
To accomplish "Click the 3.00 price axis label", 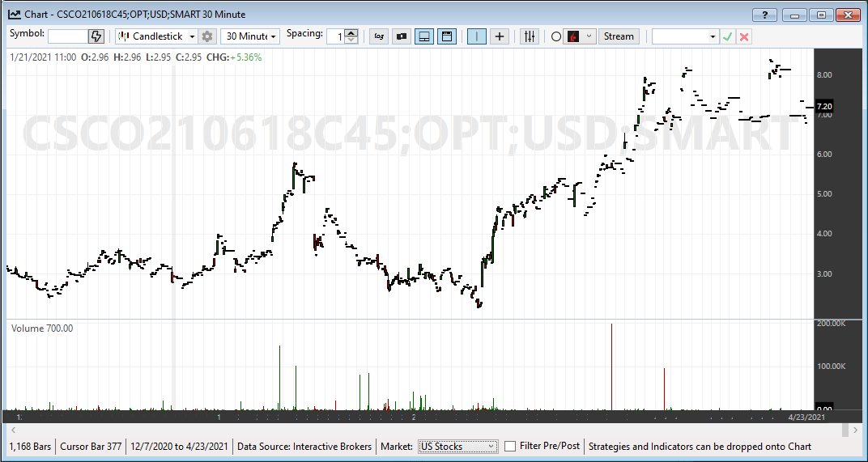I will click(x=825, y=273).
